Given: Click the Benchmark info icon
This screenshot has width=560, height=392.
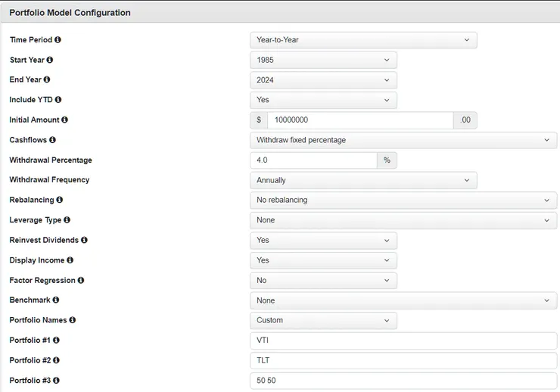Looking at the screenshot, I should point(54,300).
